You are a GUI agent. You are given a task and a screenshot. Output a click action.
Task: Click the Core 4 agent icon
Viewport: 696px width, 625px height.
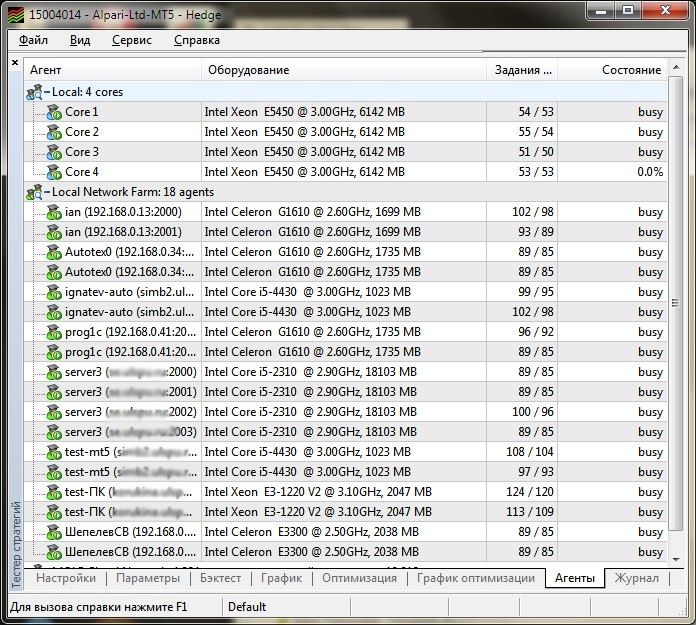(x=54, y=172)
